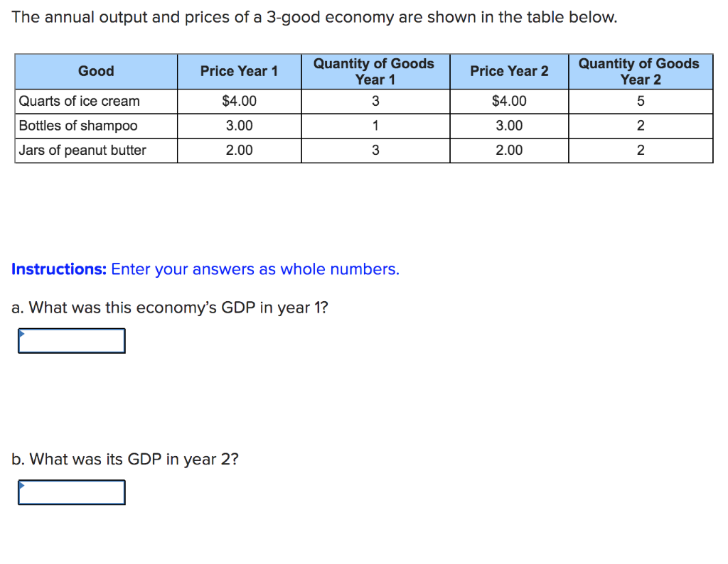
Task: Click the answer box for question b
Action: 71,492
